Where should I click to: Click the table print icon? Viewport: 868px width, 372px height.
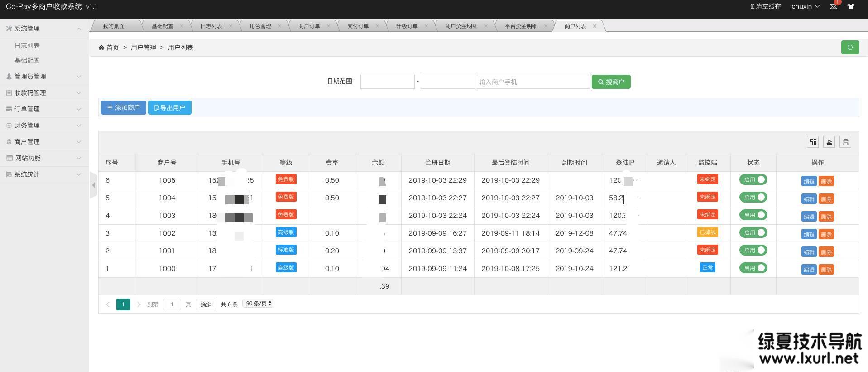click(x=845, y=142)
